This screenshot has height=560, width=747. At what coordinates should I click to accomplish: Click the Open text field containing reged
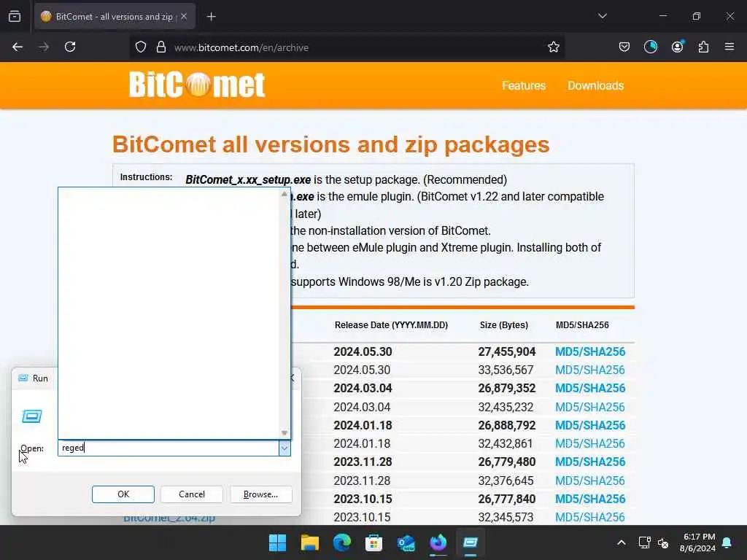tap(169, 448)
